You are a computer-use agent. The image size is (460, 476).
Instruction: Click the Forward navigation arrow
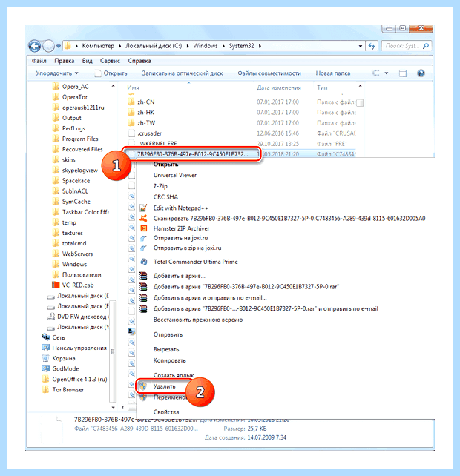coord(48,46)
